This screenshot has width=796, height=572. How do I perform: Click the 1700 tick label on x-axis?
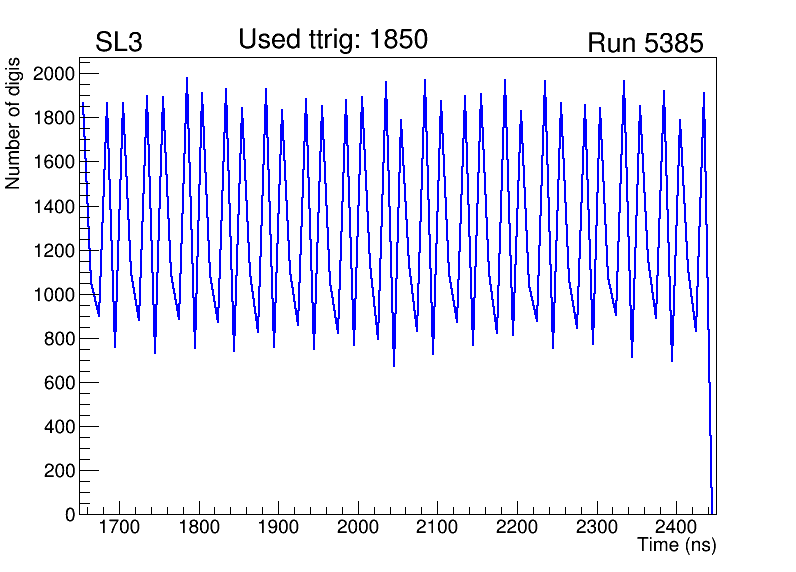pos(119,527)
